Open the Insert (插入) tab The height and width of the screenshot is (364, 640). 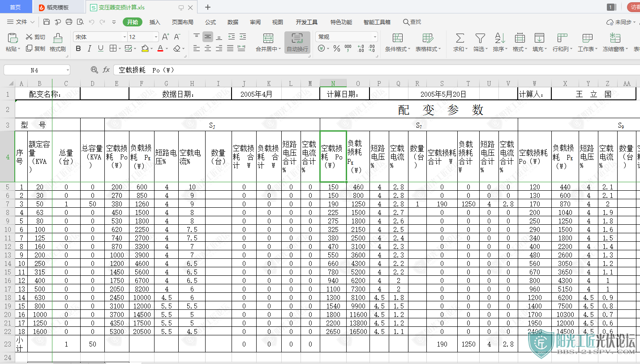(155, 22)
